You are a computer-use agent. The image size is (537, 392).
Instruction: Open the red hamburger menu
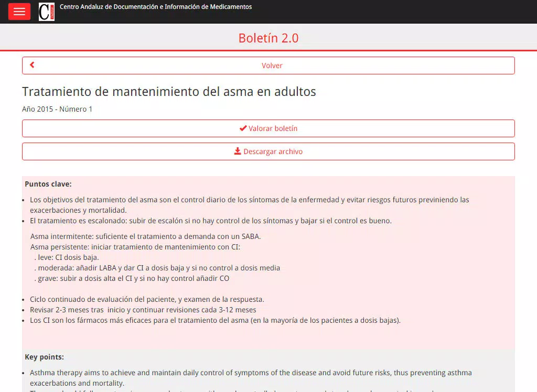click(19, 12)
